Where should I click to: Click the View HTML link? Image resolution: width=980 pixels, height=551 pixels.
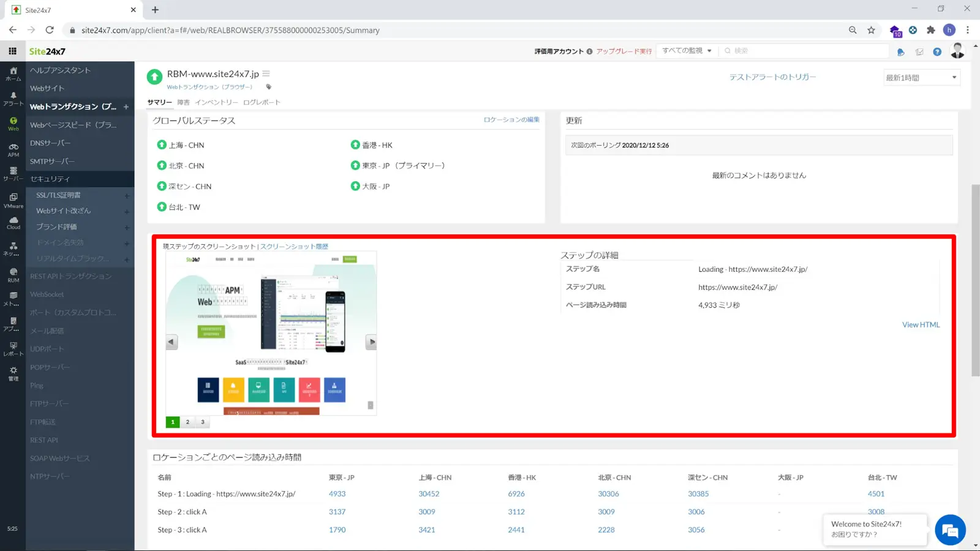pos(921,324)
